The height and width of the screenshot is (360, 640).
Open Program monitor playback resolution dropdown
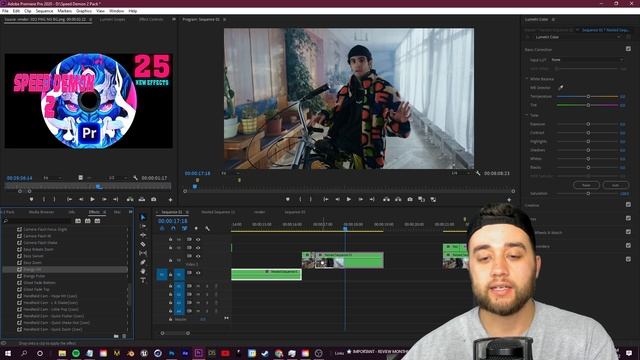point(460,173)
